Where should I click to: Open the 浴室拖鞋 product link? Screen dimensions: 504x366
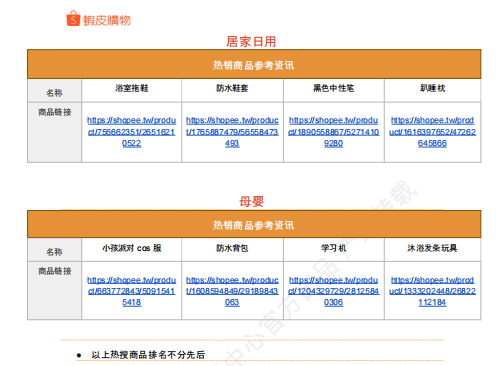[x=131, y=132]
